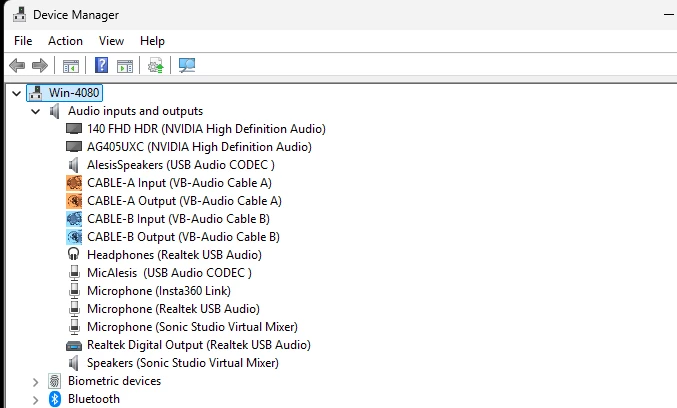
Task: Click the 140 FHD HDR monitor icon
Action: pos(74,129)
